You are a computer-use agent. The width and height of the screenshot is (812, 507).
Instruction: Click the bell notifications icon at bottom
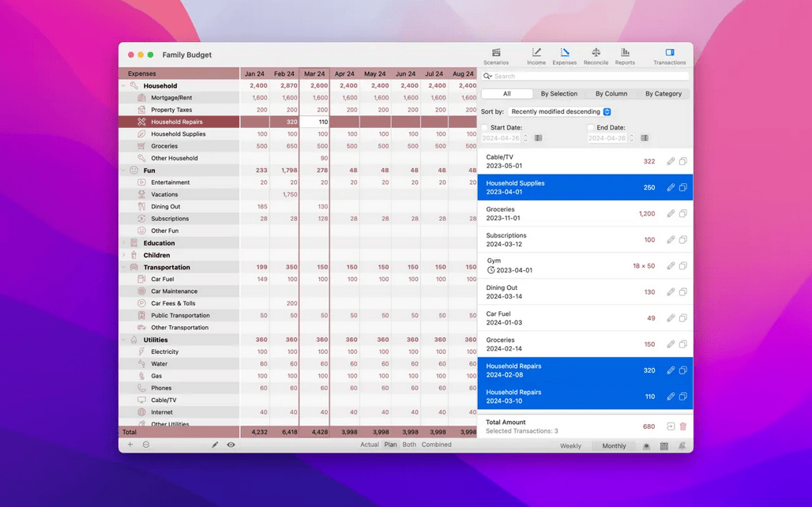682,446
